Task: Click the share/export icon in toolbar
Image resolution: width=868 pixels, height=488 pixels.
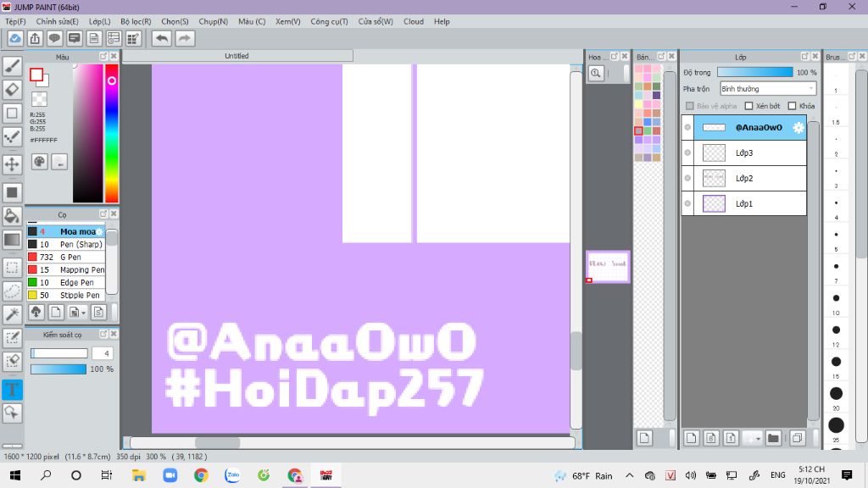Action: pos(35,38)
